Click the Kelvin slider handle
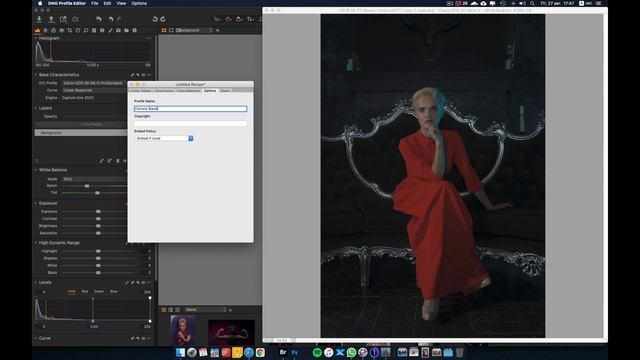 click(x=87, y=186)
